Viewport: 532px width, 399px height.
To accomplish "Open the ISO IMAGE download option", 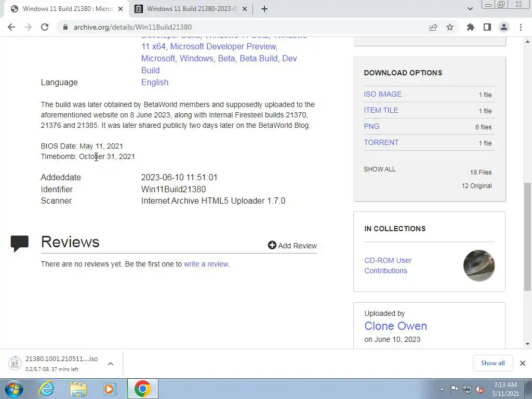I will pyautogui.click(x=383, y=94).
